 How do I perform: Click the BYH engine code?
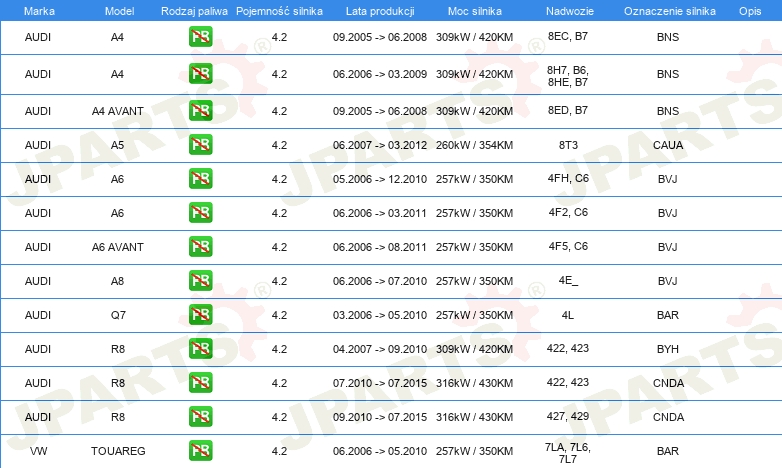click(668, 349)
